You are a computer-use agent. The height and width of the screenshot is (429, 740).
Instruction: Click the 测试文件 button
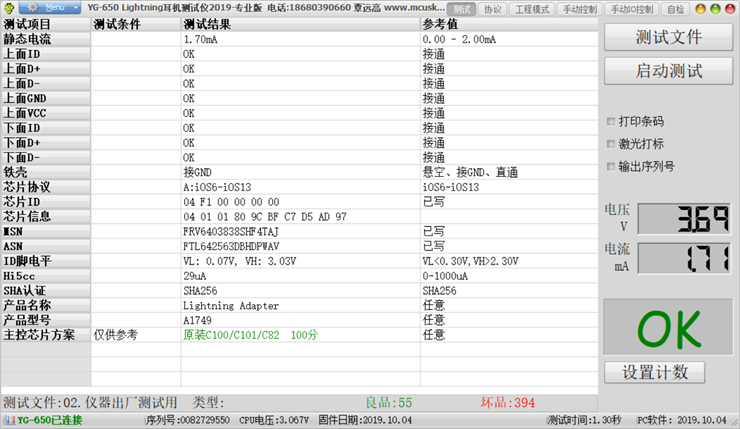click(669, 38)
